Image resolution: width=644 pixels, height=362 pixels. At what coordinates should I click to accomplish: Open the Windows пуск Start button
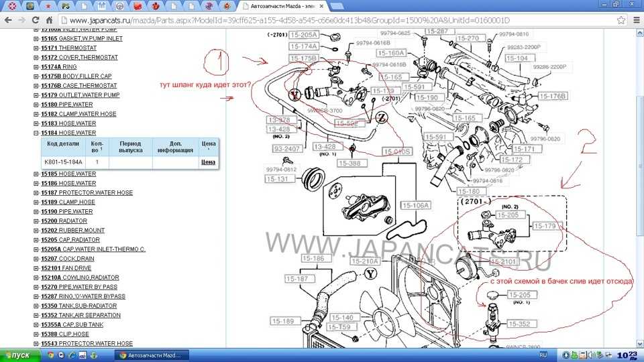click(x=19, y=355)
